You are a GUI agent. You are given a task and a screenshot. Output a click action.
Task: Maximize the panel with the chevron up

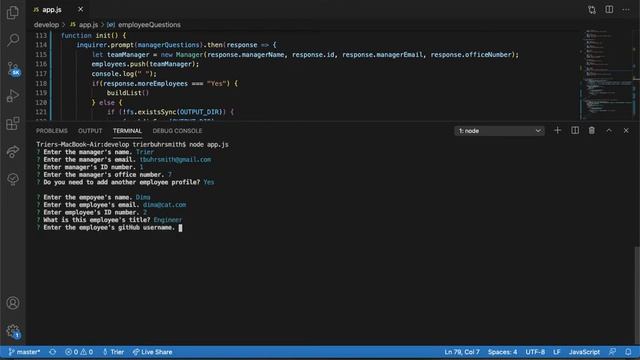click(x=609, y=130)
